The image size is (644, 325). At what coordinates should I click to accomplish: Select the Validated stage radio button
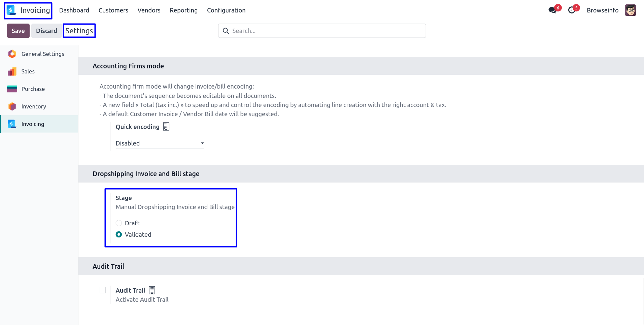119,234
